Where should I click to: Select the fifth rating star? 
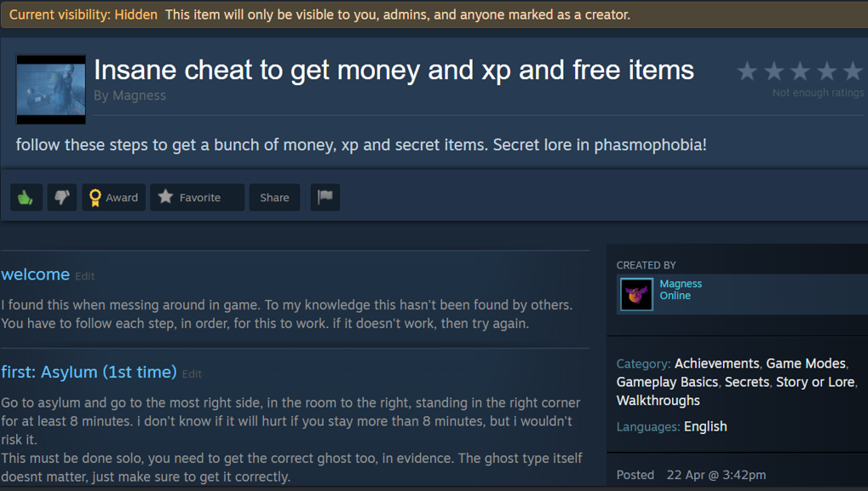(853, 71)
